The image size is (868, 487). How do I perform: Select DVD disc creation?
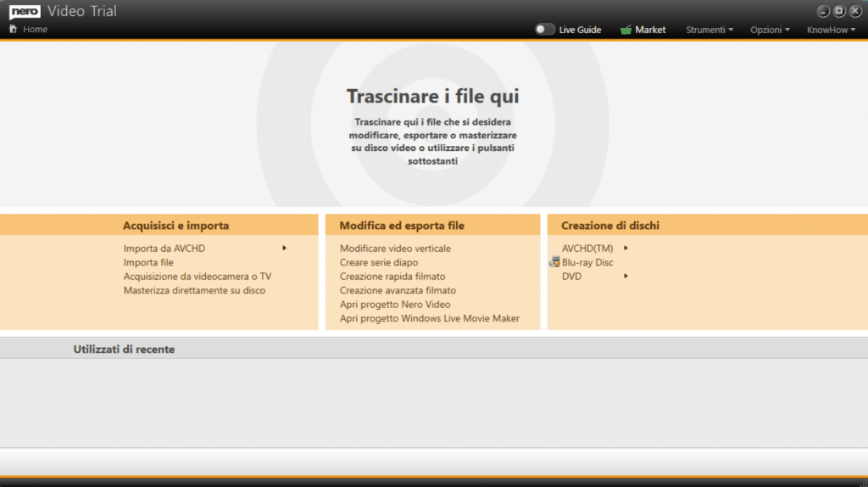click(572, 277)
